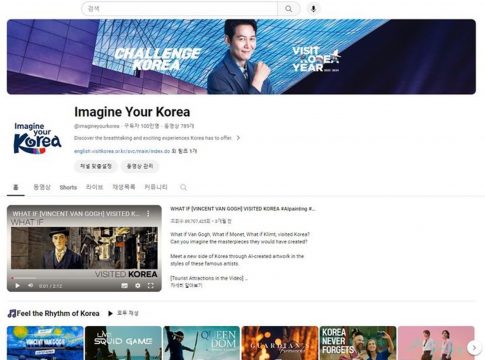The width and height of the screenshot is (485, 360).
Task: Click the @imagineyourkorea handle text
Action: 97,126
